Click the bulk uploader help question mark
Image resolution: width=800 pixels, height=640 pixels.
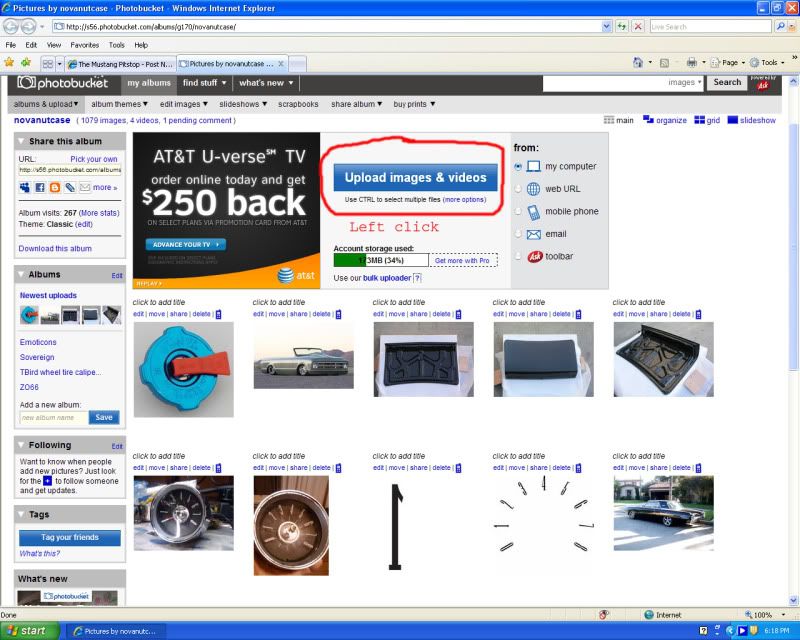click(x=417, y=278)
